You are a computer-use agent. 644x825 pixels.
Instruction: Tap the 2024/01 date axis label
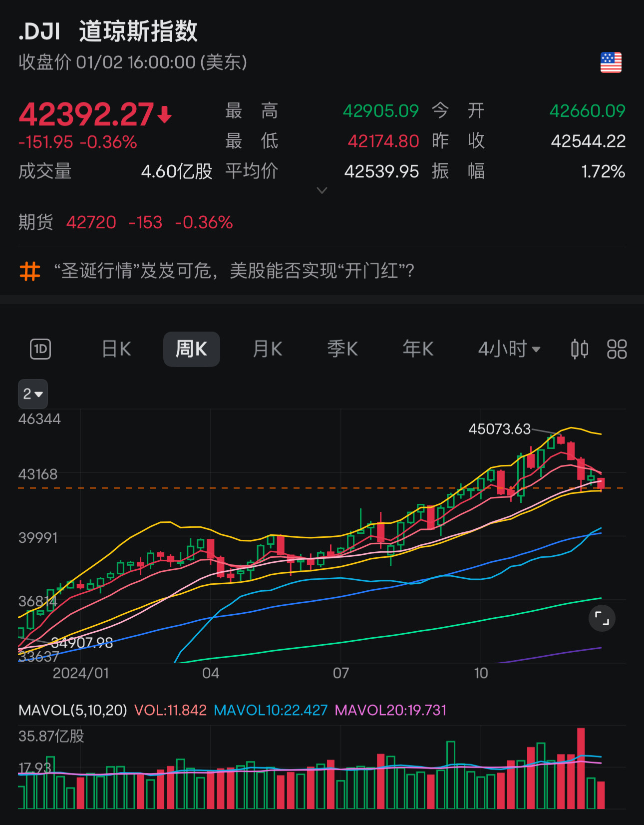[x=81, y=673]
